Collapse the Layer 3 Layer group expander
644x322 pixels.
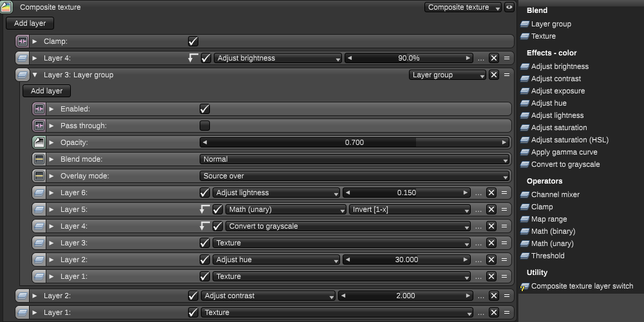35,75
